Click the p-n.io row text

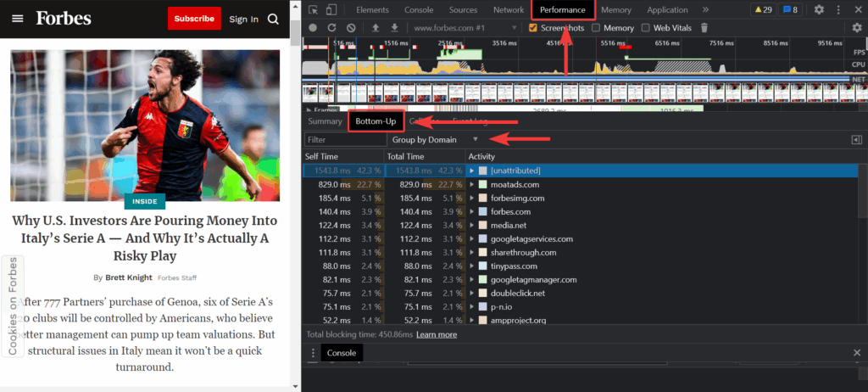click(x=503, y=306)
